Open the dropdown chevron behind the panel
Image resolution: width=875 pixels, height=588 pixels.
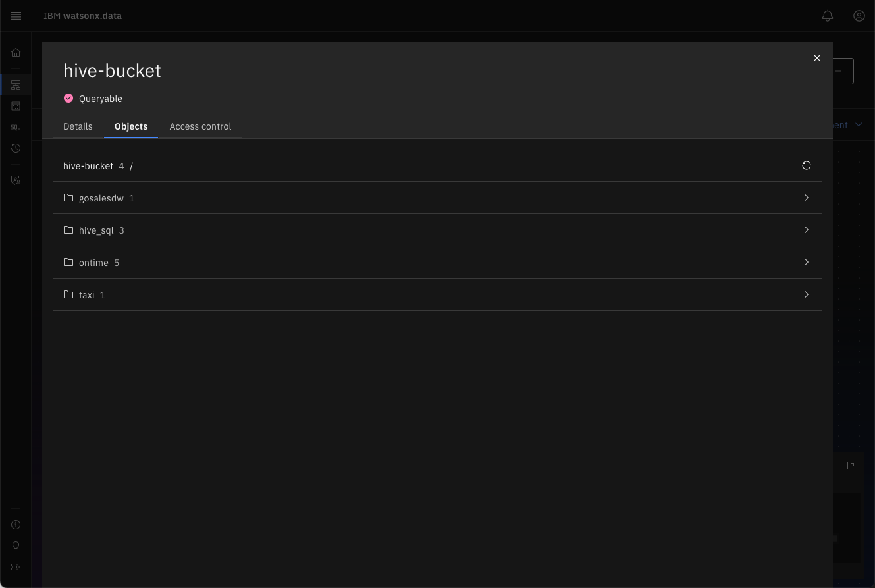(x=859, y=124)
